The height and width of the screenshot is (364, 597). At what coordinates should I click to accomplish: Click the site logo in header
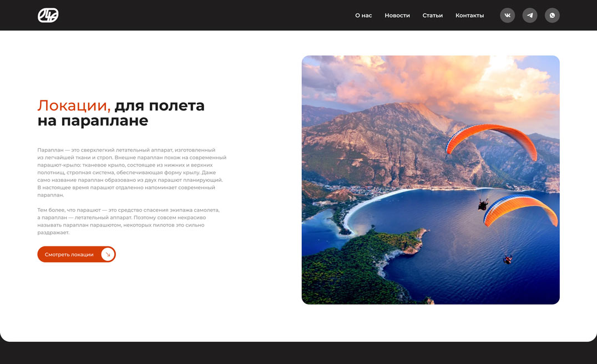[x=48, y=16]
